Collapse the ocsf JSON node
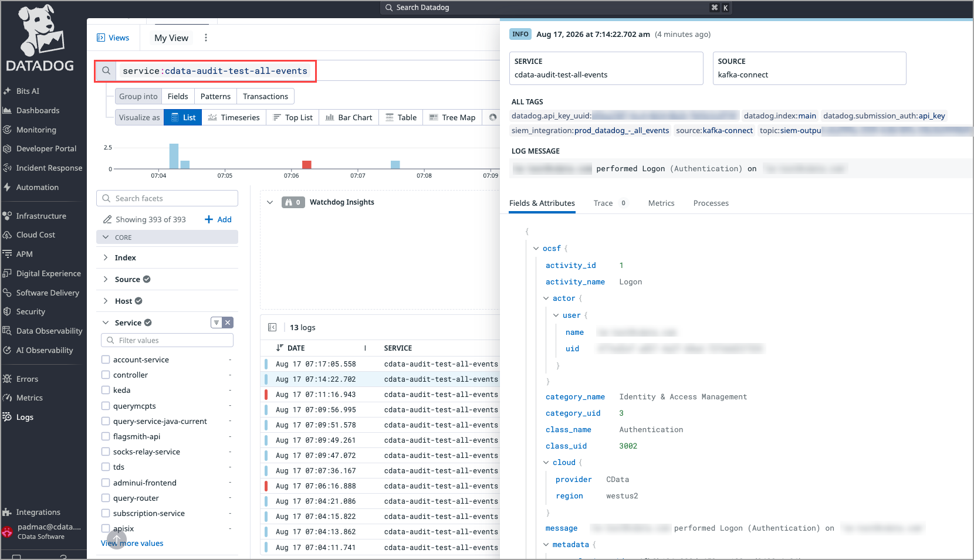 (x=536, y=249)
